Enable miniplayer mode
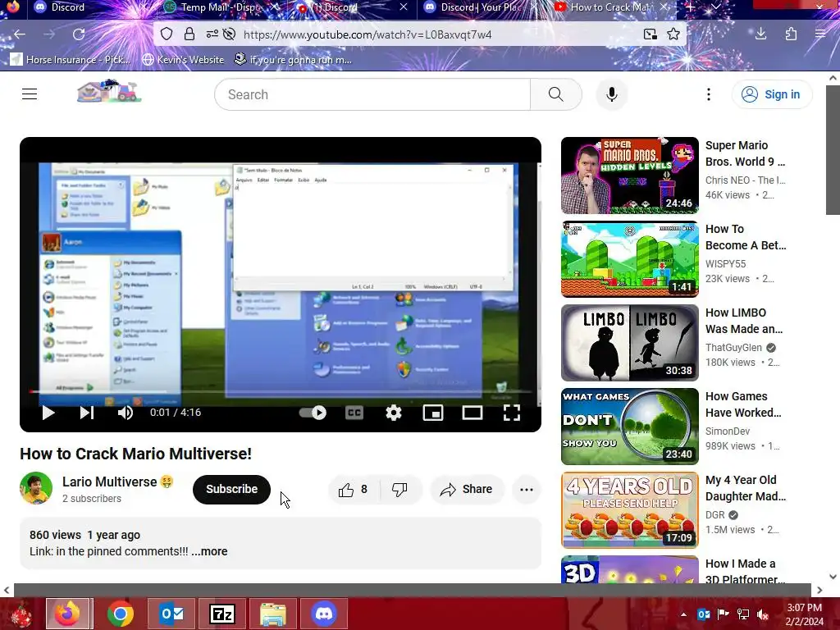840x630 pixels. (433, 413)
